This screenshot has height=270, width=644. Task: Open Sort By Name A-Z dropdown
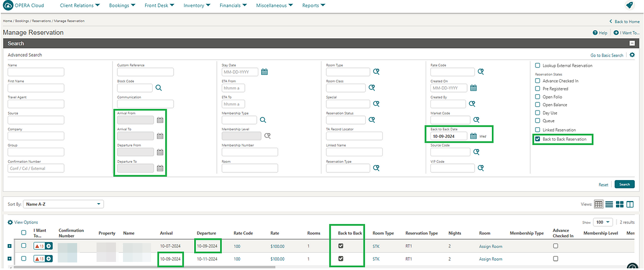tap(64, 204)
